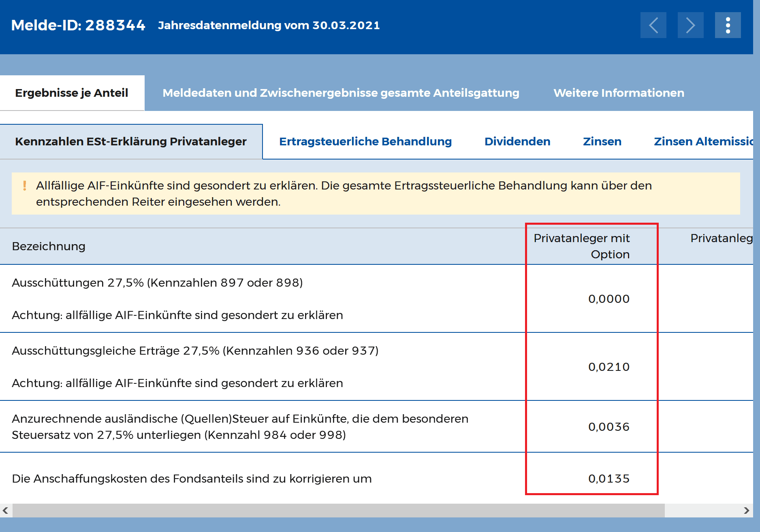
Task: Go to the next report arrow
Action: 690,25
